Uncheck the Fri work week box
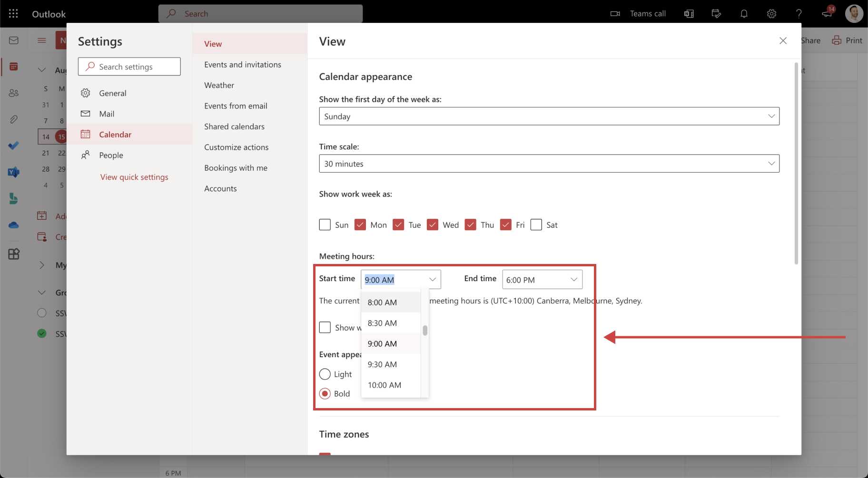Viewport: 868px width, 478px height. pyautogui.click(x=506, y=224)
